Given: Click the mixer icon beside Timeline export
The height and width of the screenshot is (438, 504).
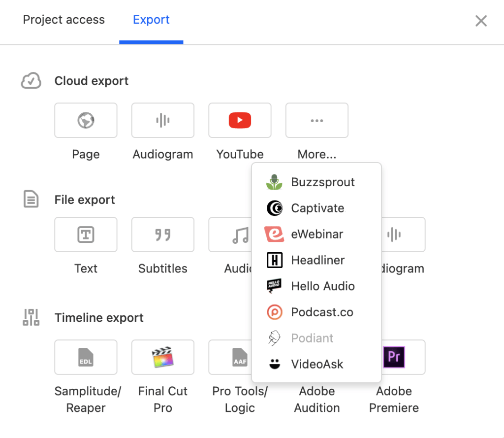Looking at the screenshot, I should tap(31, 317).
